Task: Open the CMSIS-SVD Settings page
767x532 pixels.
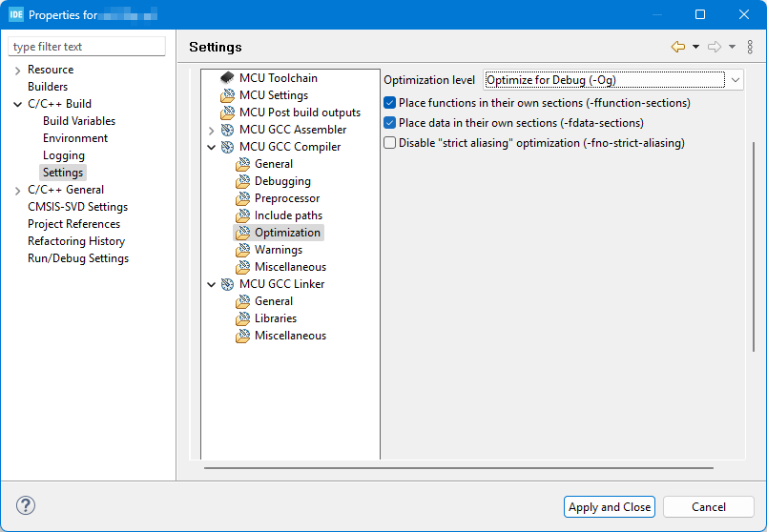Action: 77,207
